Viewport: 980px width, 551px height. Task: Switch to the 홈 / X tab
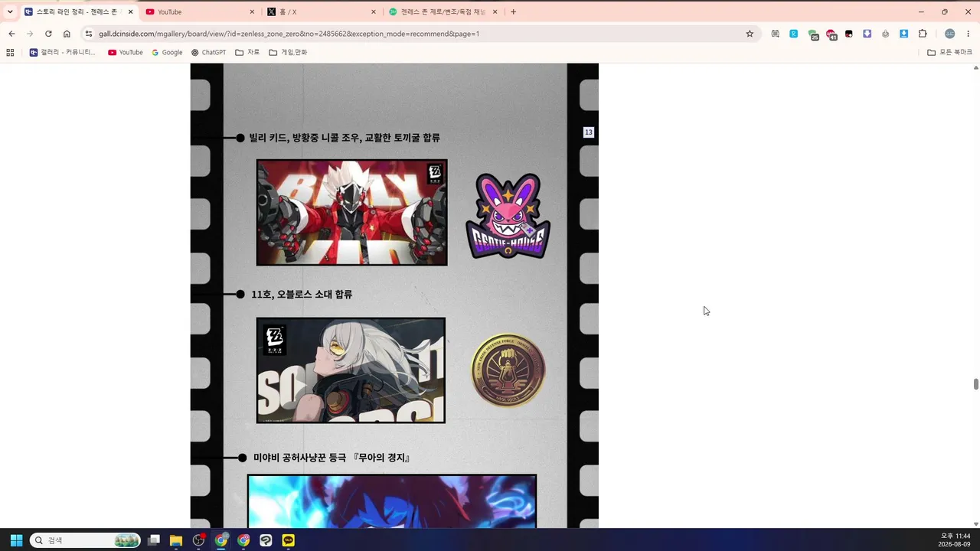(320, 12)
